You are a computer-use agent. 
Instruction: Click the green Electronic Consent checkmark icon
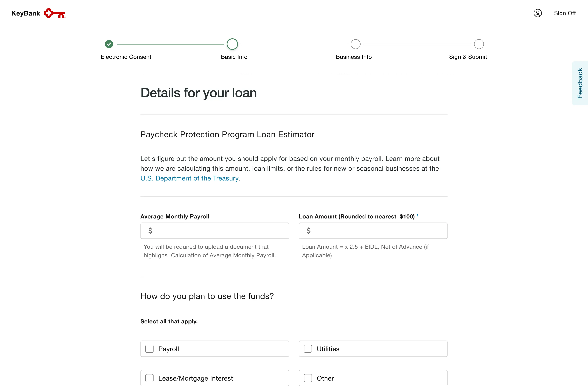[109, 44]
